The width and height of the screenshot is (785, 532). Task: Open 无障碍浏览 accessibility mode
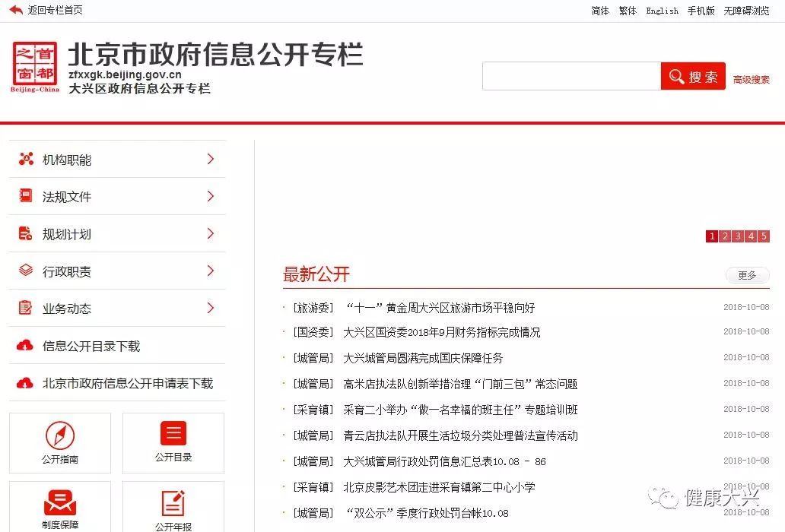[746, 11]
